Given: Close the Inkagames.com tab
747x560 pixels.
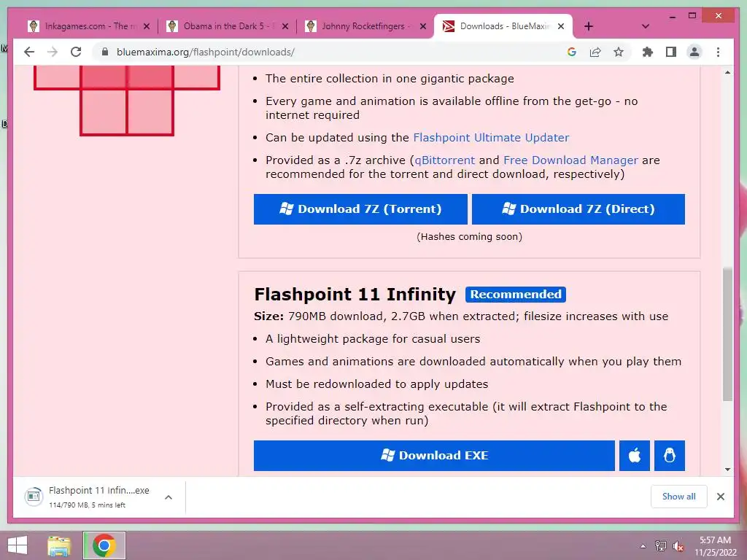Looking at the screenshot, I should (x=147, y=27).
